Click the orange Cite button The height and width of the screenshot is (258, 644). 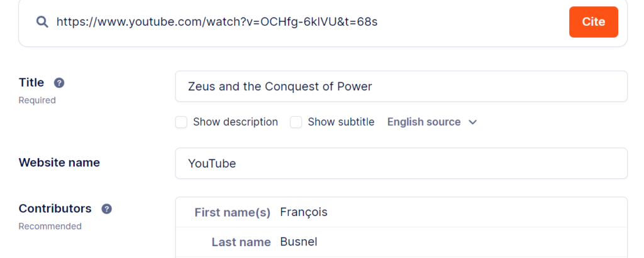(594, 22)
